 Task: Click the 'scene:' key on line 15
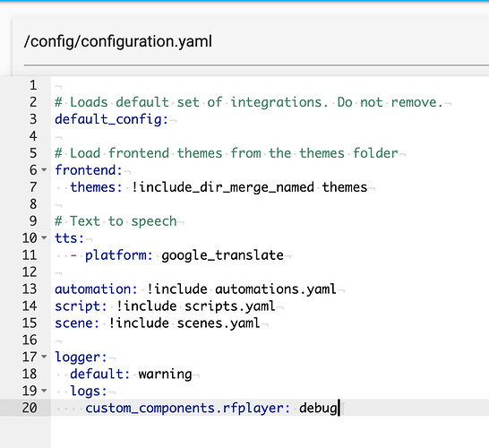pyautogui.click(x=77, y=323)
